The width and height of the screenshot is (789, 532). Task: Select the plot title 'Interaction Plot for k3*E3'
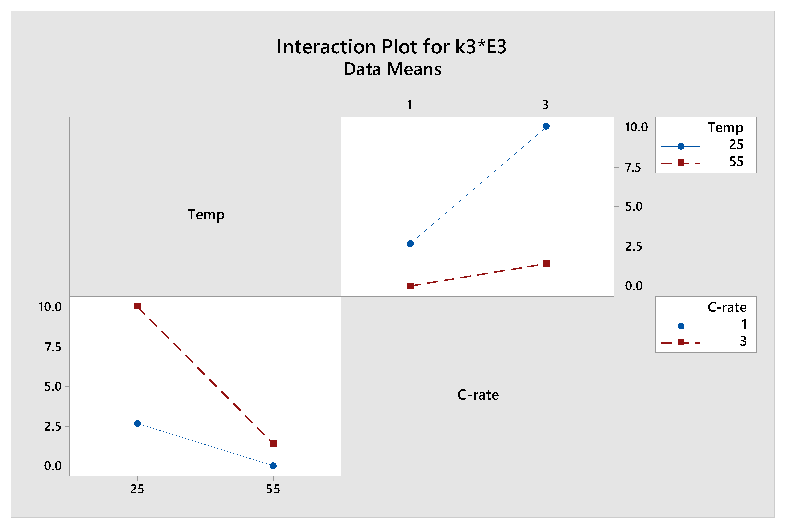pyautogui.click(x=391, y=46)
